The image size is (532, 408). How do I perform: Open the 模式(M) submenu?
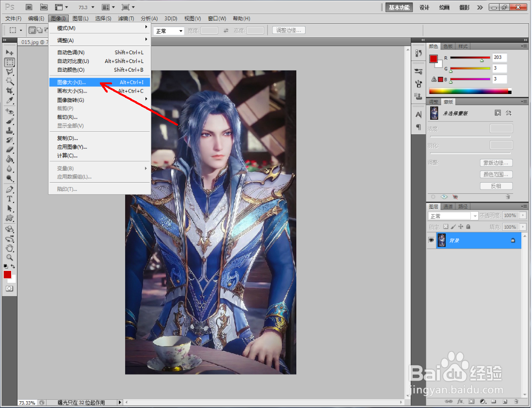click(100, 28)
